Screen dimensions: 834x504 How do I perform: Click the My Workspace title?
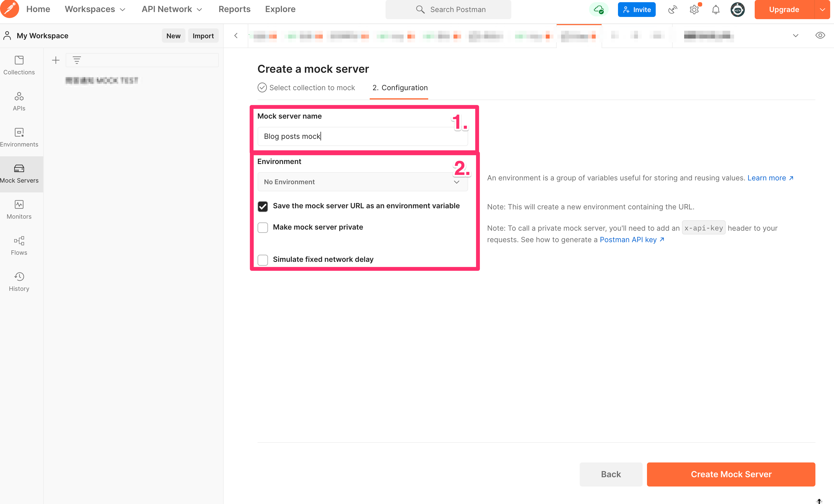pyautogui.click(x=43, y=36)
